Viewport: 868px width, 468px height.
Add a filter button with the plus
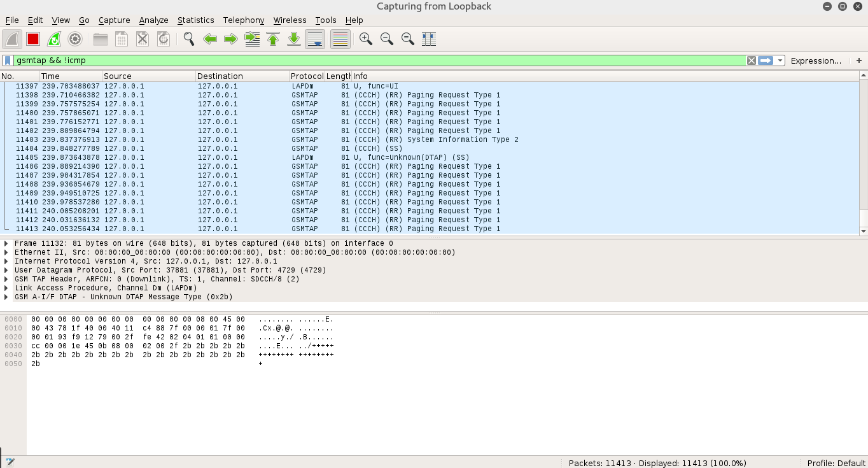pos(859,60)
